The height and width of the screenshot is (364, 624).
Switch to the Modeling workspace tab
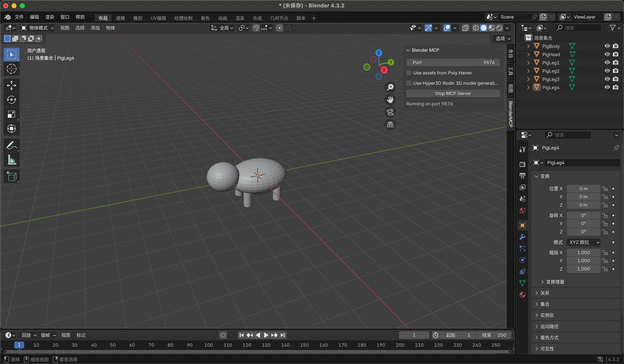coord(120,18)
